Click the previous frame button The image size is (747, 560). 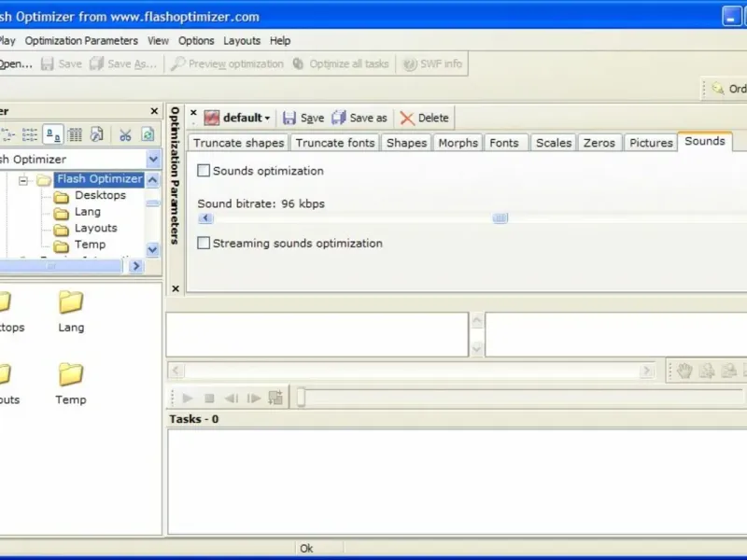coord(231,399)
